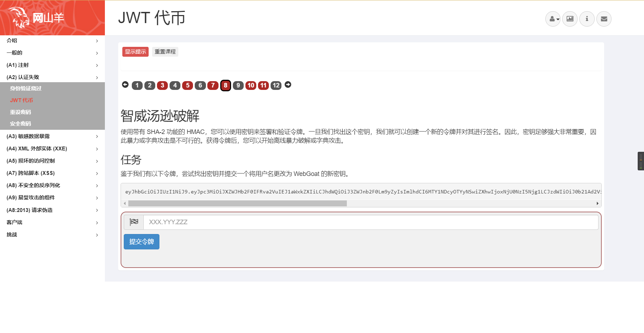Image resolution: width=644 pixels, height=333 pixels.
Task: Click the 显示提示 button
Action: point(135,52)
